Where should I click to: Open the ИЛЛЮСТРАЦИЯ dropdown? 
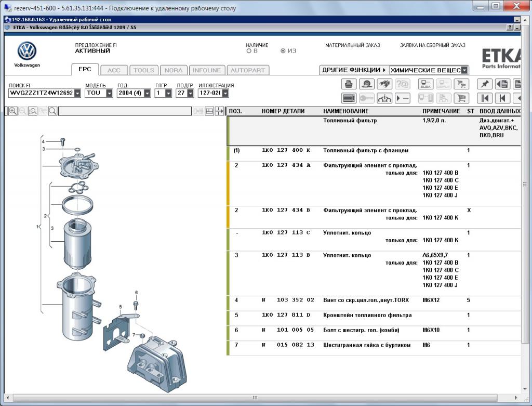coord(225,93)
